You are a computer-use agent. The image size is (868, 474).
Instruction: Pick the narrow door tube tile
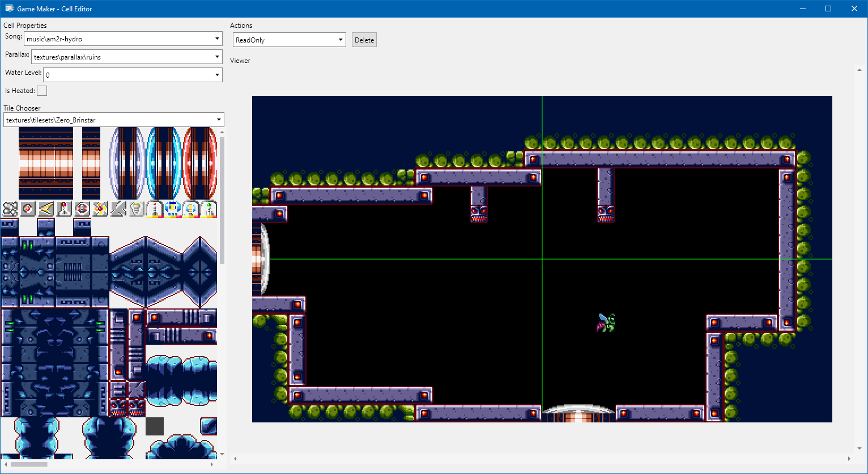[91, 163]
